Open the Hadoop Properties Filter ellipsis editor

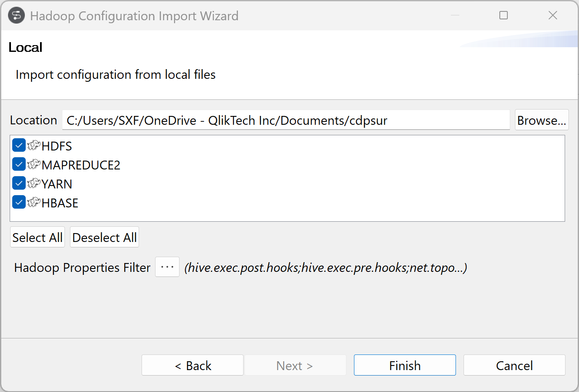coord(167,267)
